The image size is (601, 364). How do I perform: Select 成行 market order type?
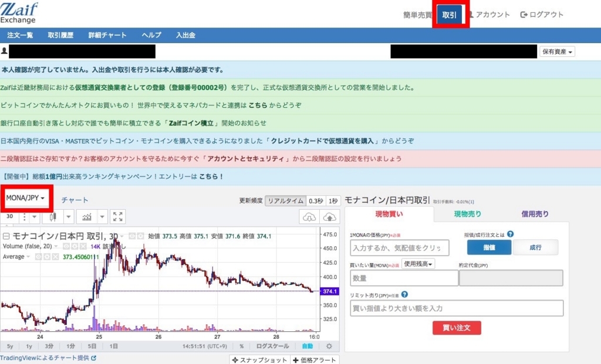tap(535, 247)
